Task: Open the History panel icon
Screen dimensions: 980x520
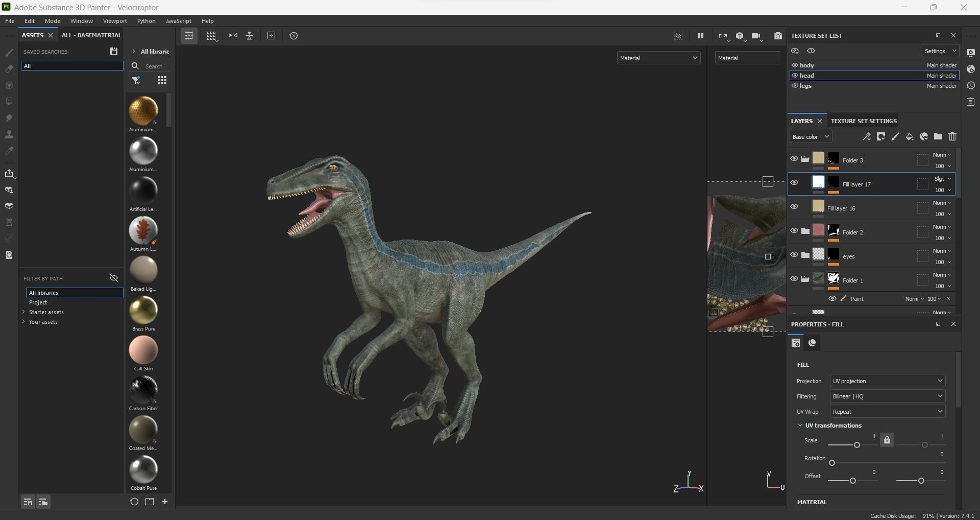Action: [x=971, y=85]
